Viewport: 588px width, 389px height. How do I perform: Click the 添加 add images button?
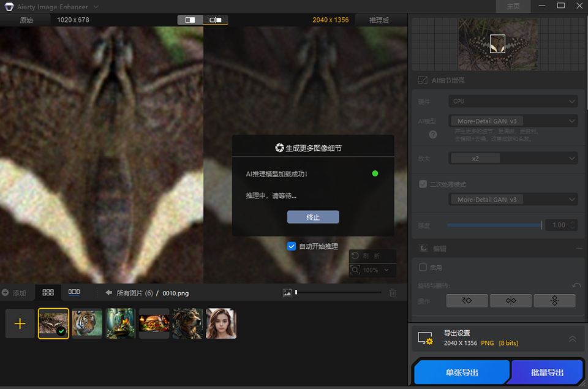pyautogui.click(x=14, y=293)
